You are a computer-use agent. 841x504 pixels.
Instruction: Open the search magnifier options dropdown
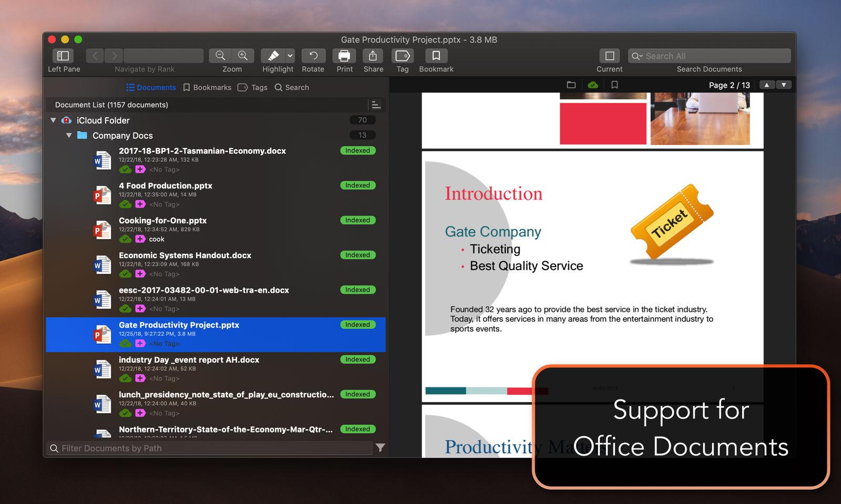(x=637, y=56)
